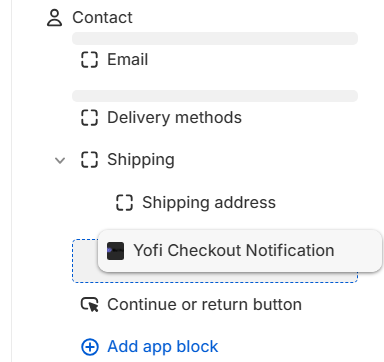This screenshot has height=362, width=384.
Task: Click the Shipping address dashed-square icon
Action: (124, 203)
